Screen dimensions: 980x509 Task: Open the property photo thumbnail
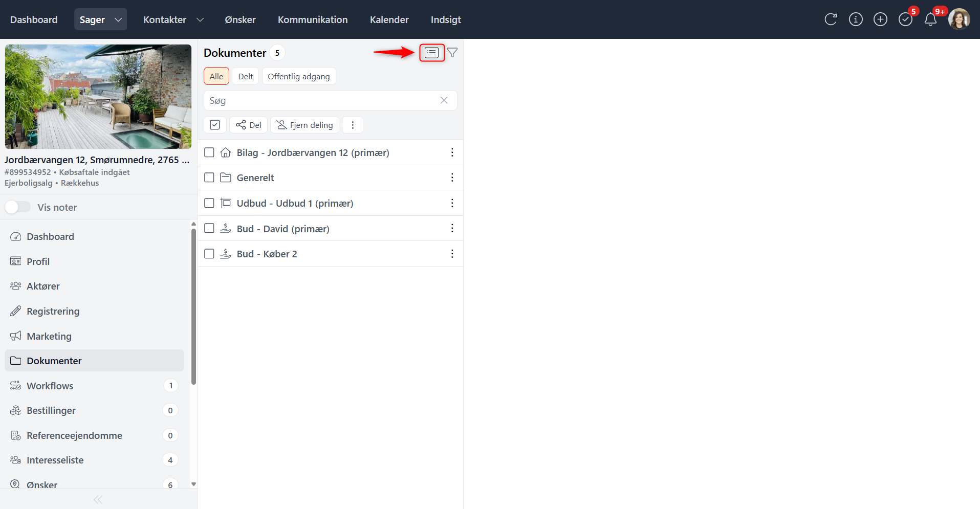(98, 97)
